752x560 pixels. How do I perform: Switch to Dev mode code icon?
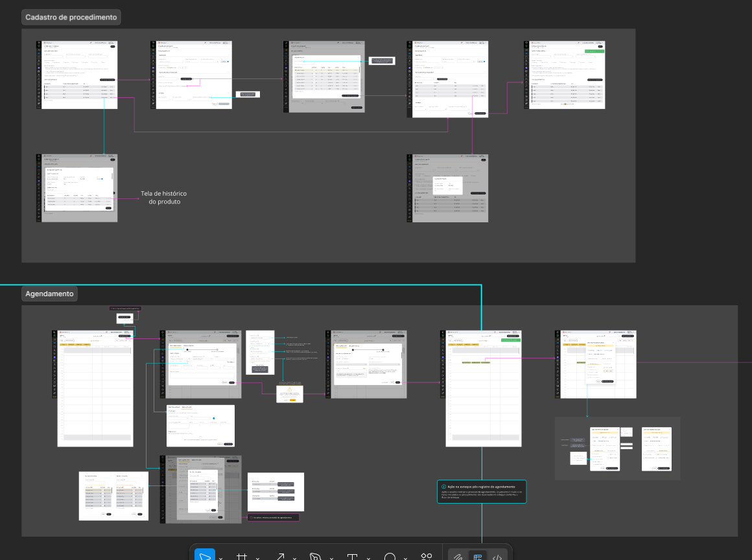coord(497,556)
